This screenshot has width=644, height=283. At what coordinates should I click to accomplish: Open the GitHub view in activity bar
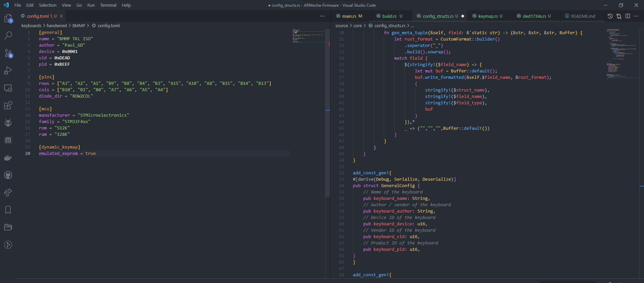[8, 175]
